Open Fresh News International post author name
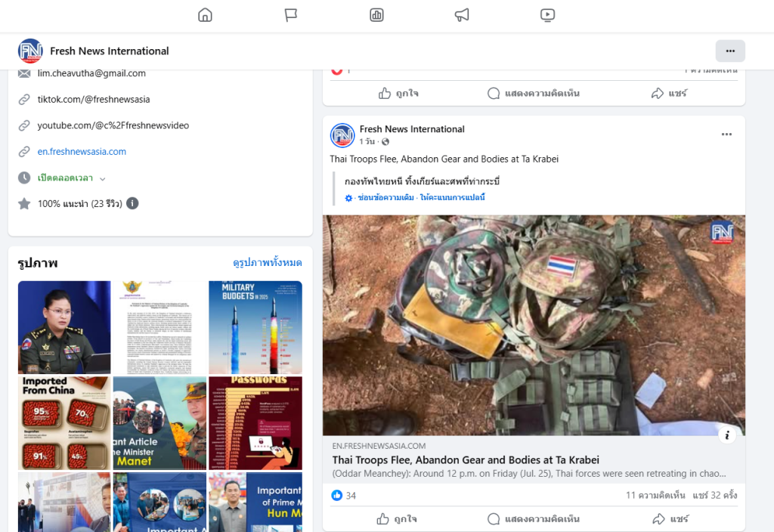 412,128
